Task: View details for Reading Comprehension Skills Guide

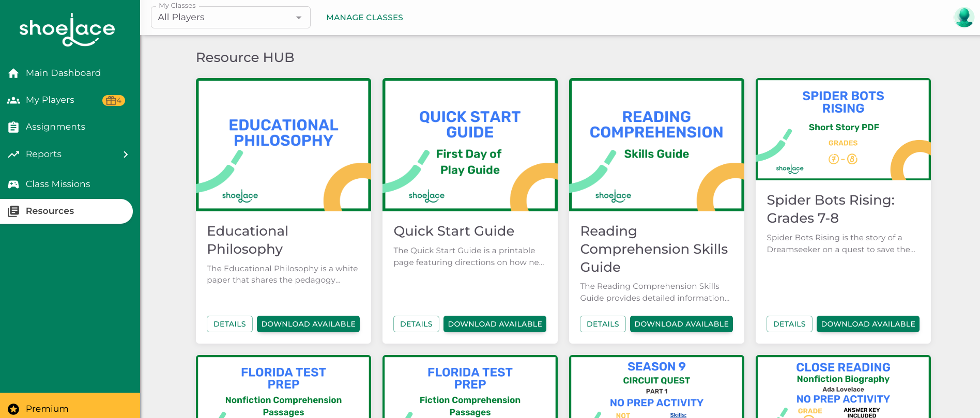Action: click(603, 324)
